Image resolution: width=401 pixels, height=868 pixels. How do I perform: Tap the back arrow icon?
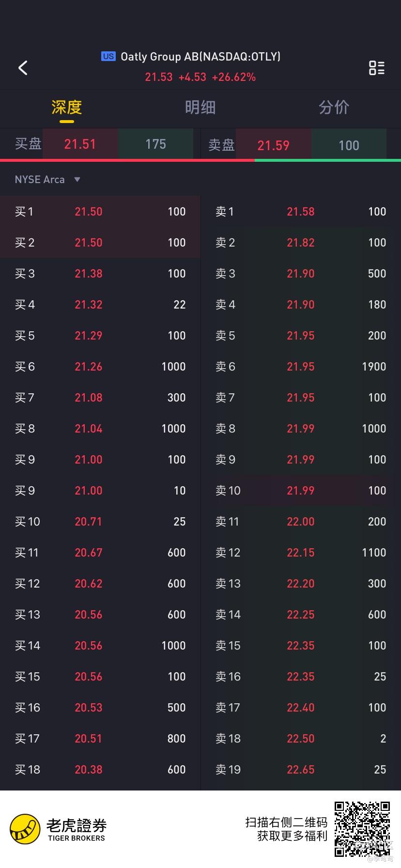point(23,68)
